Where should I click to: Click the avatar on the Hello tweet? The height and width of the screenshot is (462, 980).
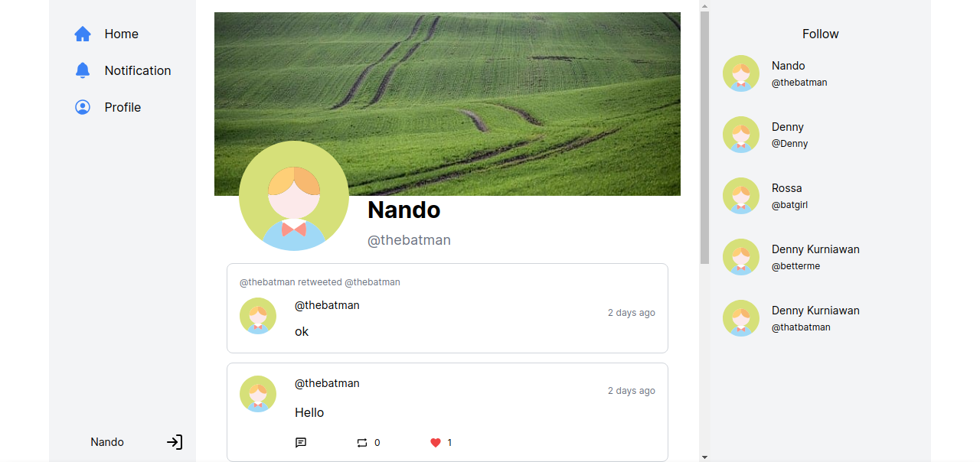(x=258, y=394)
